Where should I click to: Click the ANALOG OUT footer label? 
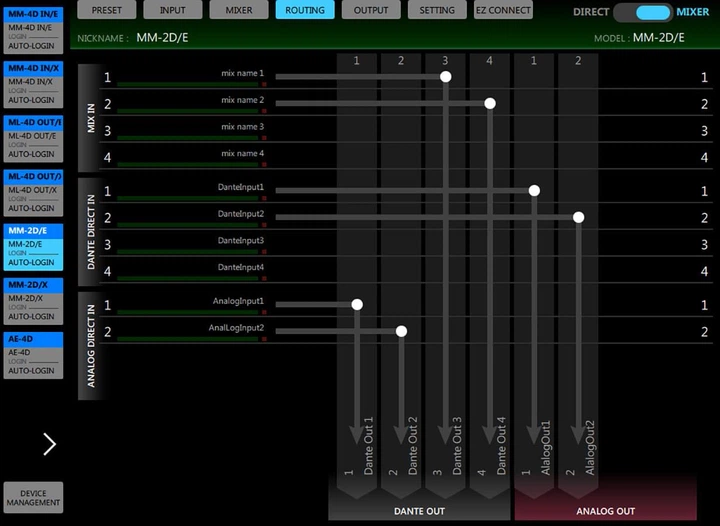point(606,511)
